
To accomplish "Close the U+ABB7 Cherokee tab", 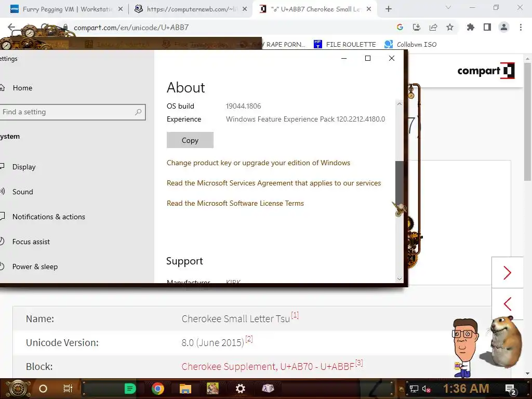I will (x=369, y=9).
